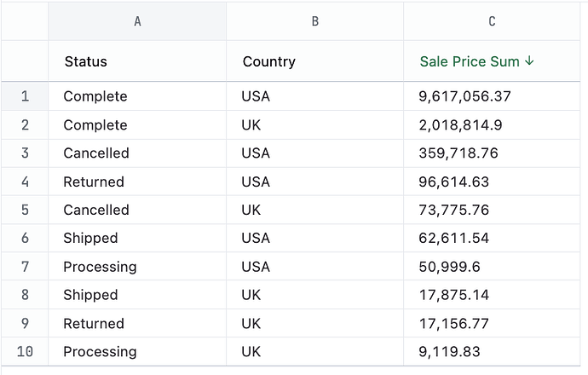This screenshot has width=588, height=375.
Task: Click the Country column header
Action: click(269, 61)
